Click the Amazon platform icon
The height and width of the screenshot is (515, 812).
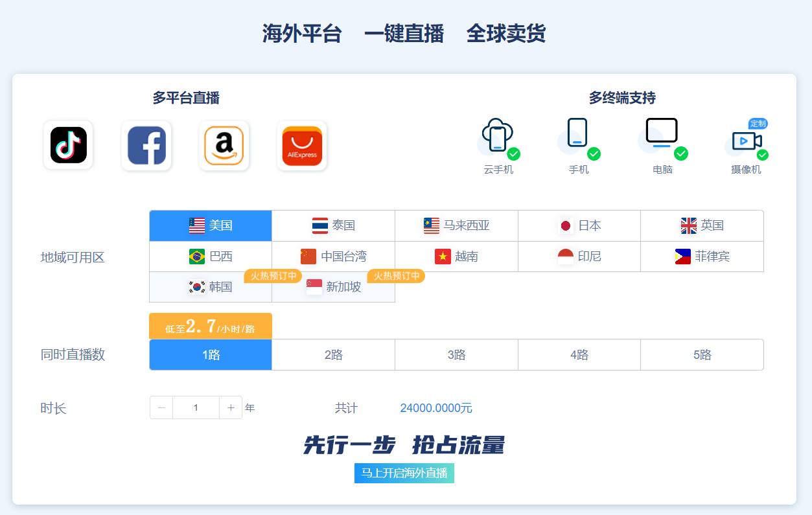point(224,145)
